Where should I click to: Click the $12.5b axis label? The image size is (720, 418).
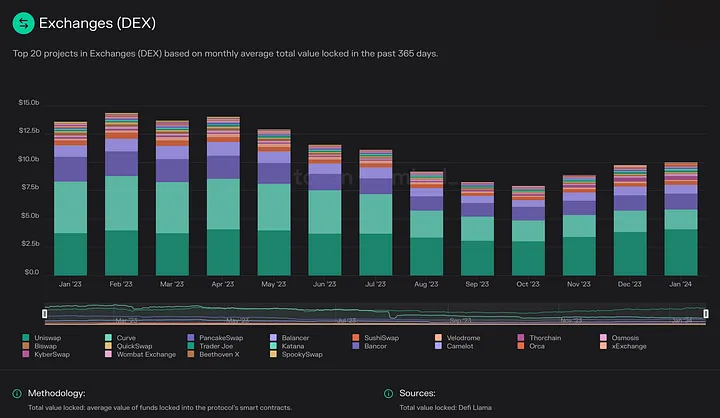29,130
